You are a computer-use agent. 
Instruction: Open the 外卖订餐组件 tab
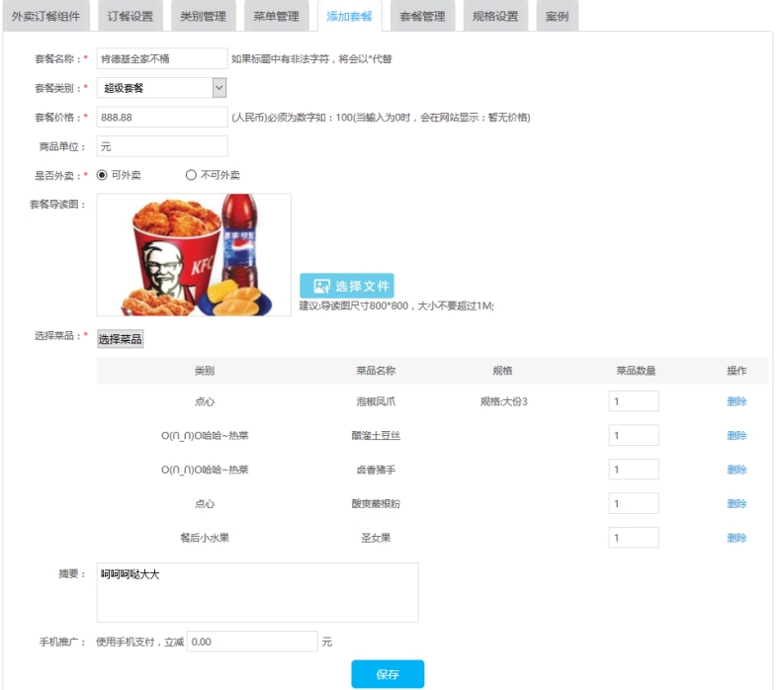46,16
